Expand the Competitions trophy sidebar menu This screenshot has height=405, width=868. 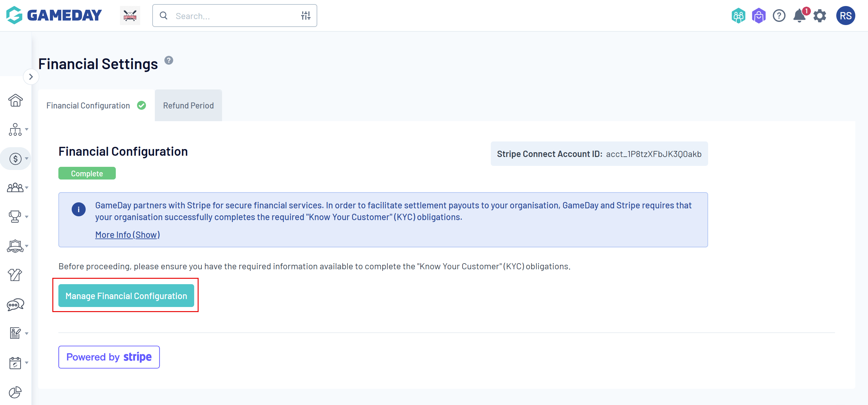(16, 216)
